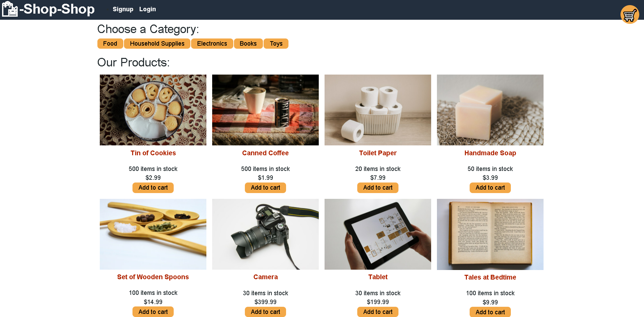Add Tin of Cookies to cart
The image size is (644, 317).
click(153, 188)
